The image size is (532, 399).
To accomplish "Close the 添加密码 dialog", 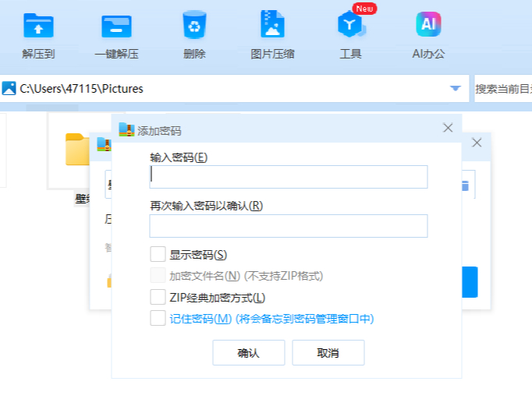I will pos(448,128).
